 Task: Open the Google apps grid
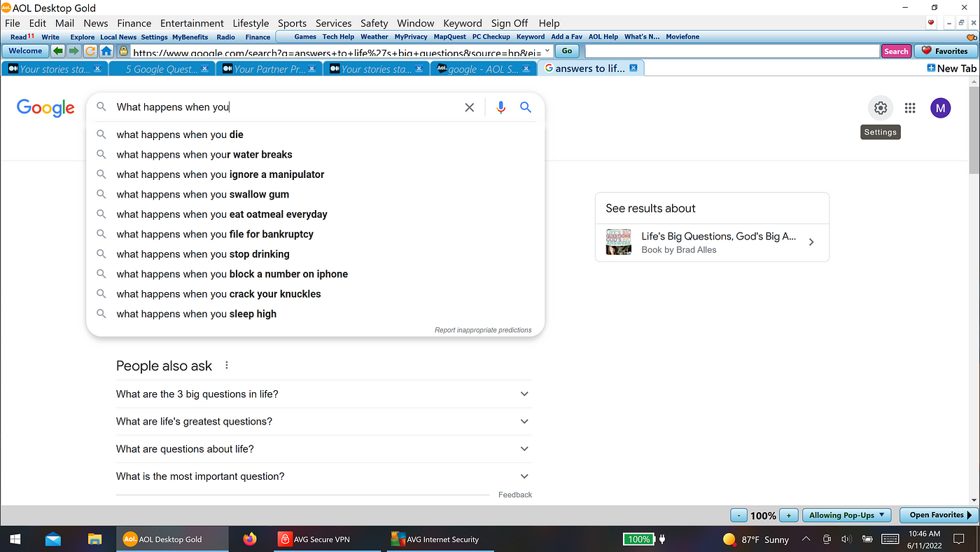(x=910, y=108)
